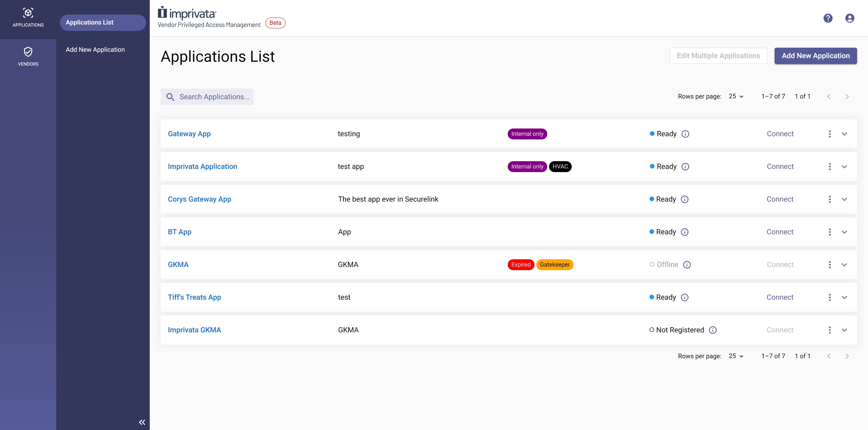This screenshot has width=868, height=430.
Task: Open the Imprivata Application link
Action: point(203,167)
